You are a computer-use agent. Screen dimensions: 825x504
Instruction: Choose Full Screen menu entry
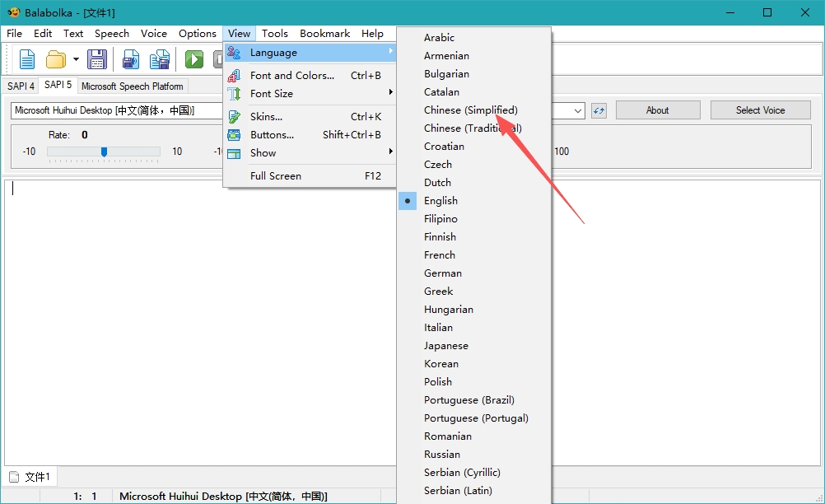point(310,176)
